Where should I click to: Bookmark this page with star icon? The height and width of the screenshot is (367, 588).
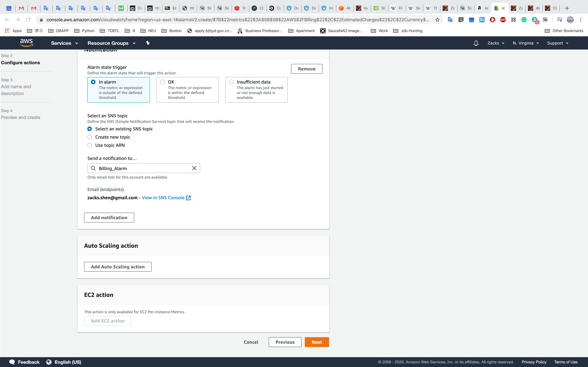pyautogui.click(x=437, y=20)
